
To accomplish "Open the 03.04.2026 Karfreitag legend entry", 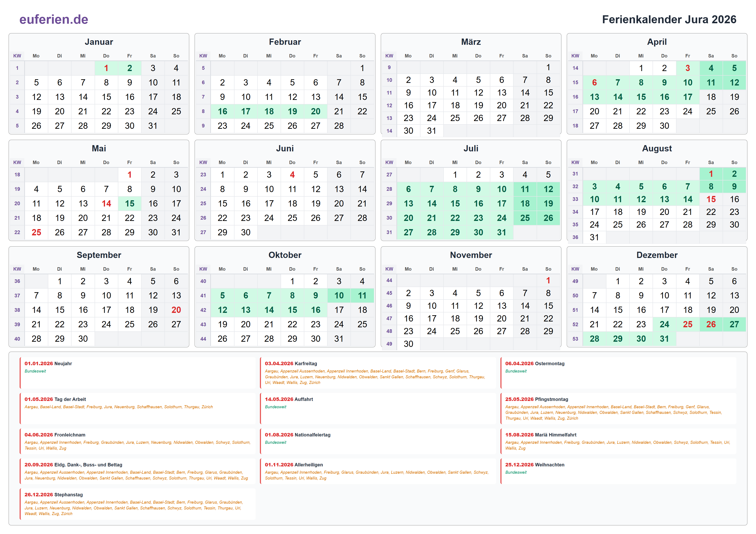I will click(378, 373).
